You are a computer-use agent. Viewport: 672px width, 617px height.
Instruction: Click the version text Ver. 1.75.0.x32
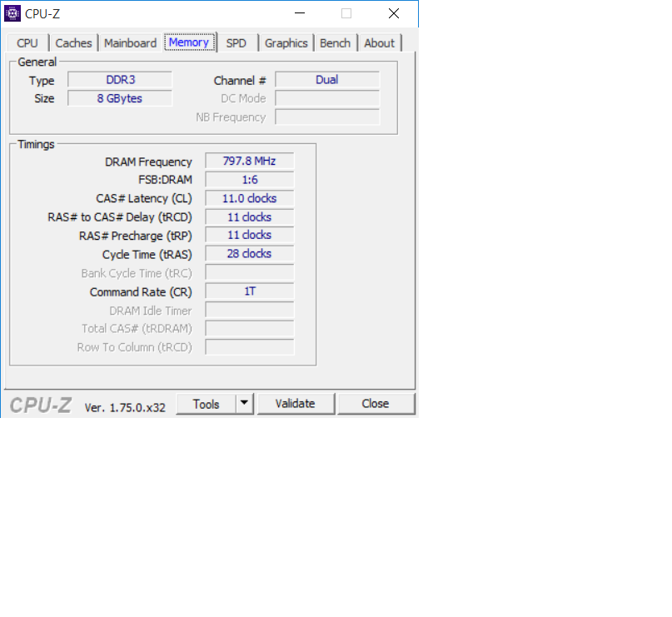(125, 407)
